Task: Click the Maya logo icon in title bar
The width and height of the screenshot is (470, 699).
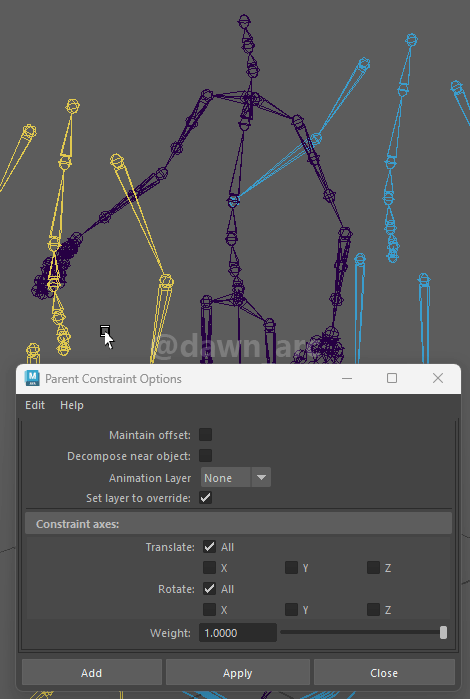Action: 32,378
